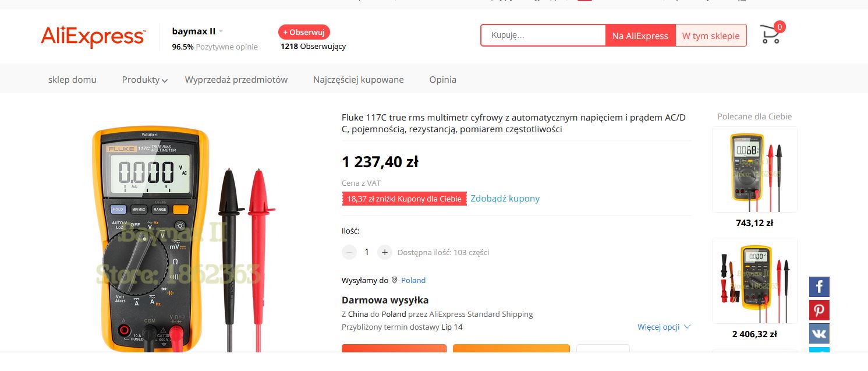Open Najczęściej kupowane menu item

coord(358,80)
